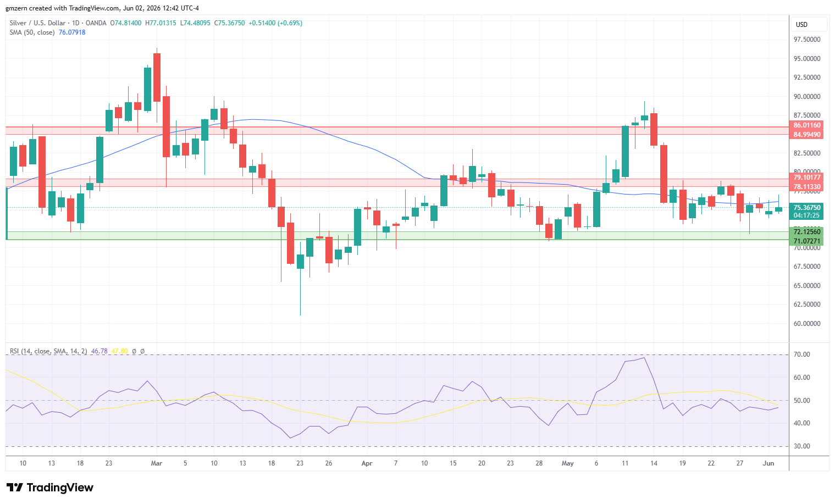835x504 pixels.
Task: Click the change value +0.51400 (+0.69%)
Action: point(275,23)
